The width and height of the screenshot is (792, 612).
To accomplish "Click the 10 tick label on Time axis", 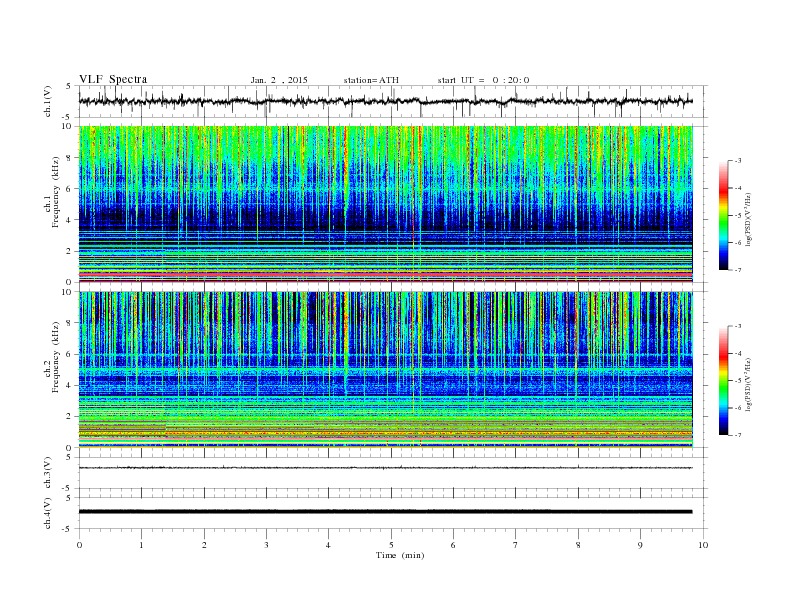I will (x=703, y=545).
